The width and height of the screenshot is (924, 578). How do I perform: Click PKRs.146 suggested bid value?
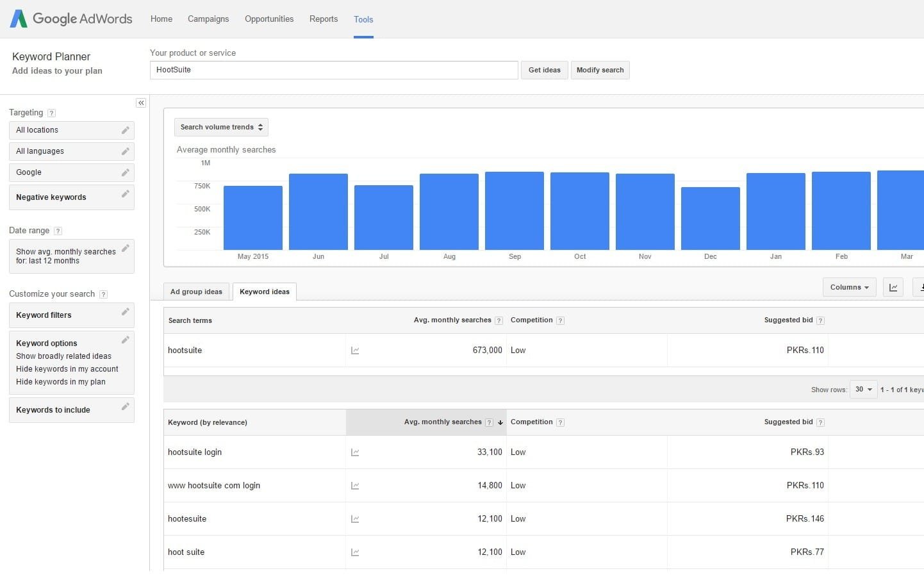click(x=805, y=519)
